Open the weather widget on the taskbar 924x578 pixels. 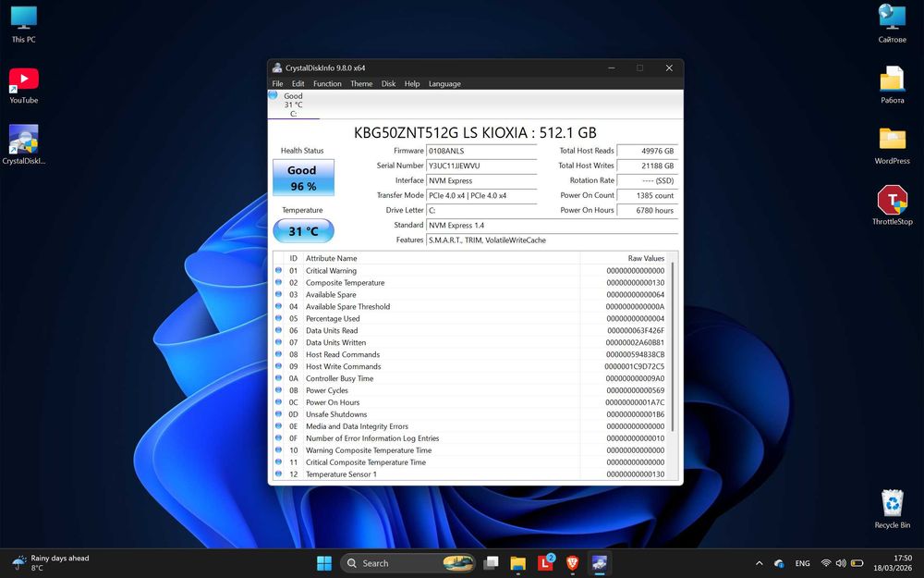point(51,562)
